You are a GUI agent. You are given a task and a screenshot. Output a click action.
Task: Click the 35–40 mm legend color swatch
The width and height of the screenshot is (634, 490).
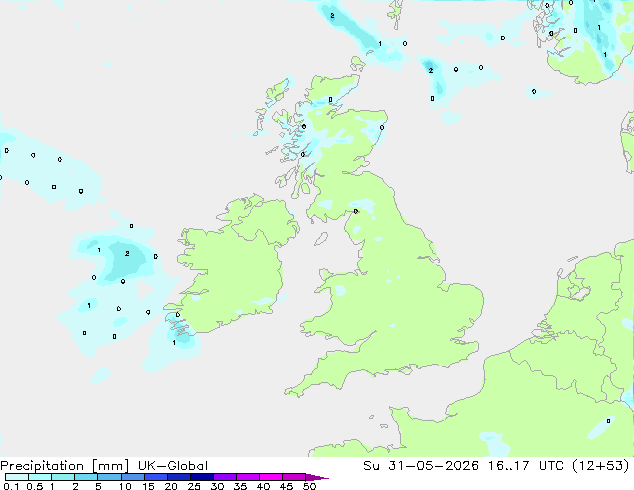coord(247,477)
